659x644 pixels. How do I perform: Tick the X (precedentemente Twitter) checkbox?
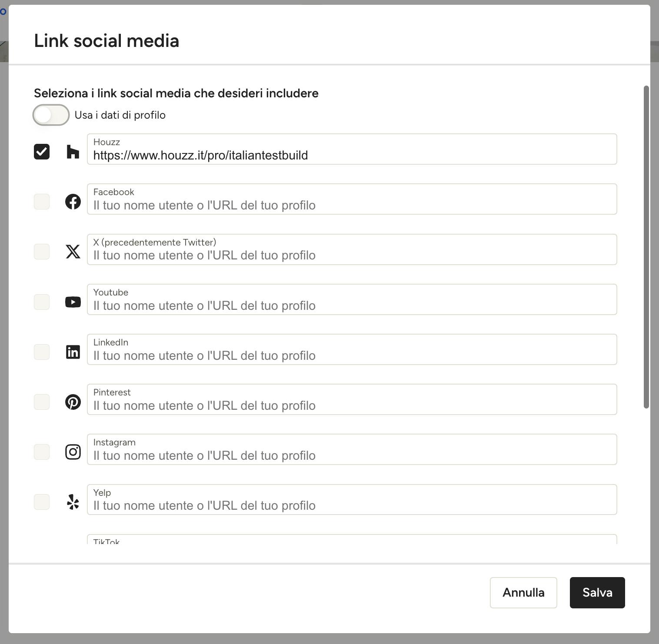pyautogui.click(x=42, y=252)
